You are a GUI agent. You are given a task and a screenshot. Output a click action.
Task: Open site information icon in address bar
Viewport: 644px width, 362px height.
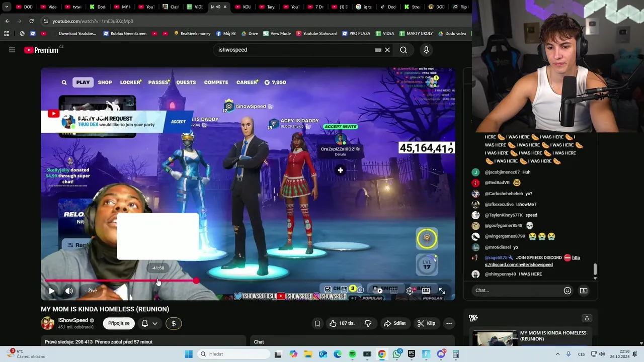coord(46,21)
